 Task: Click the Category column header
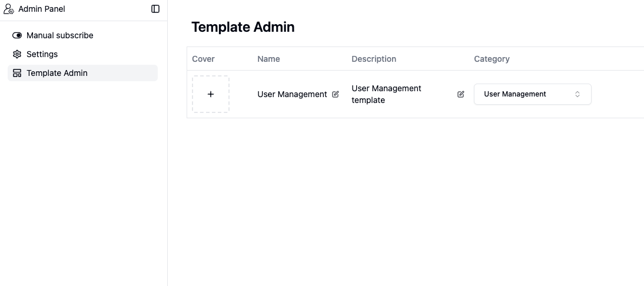pos(492,59)
